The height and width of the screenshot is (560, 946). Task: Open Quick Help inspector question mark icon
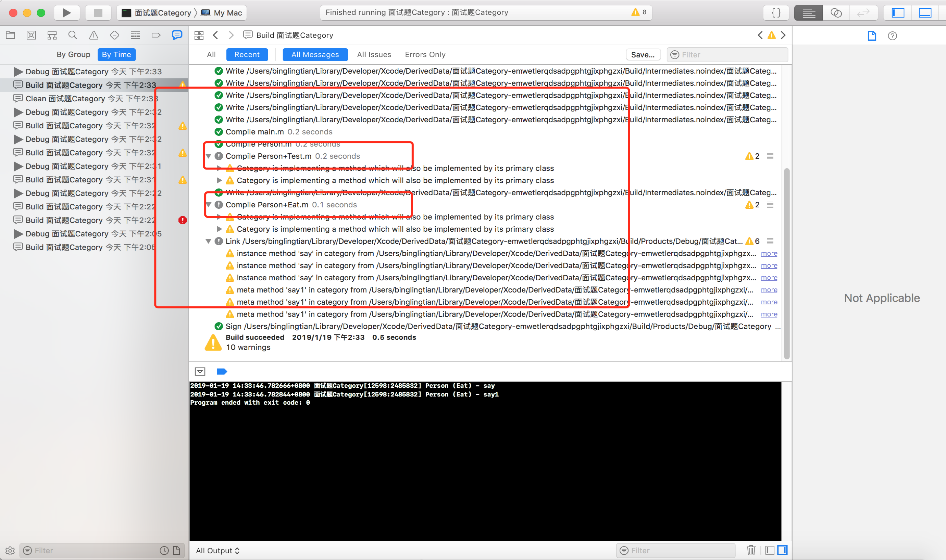click(x=892, y=36)
